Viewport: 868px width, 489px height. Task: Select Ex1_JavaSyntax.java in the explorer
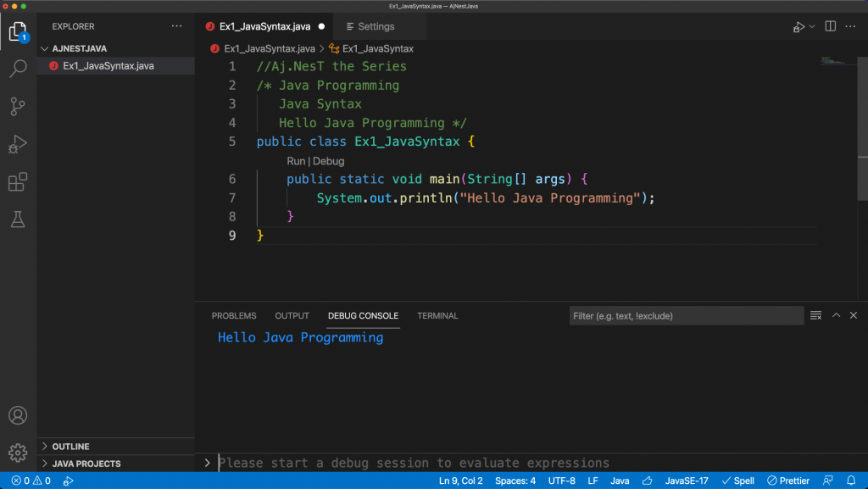point(108,66)
